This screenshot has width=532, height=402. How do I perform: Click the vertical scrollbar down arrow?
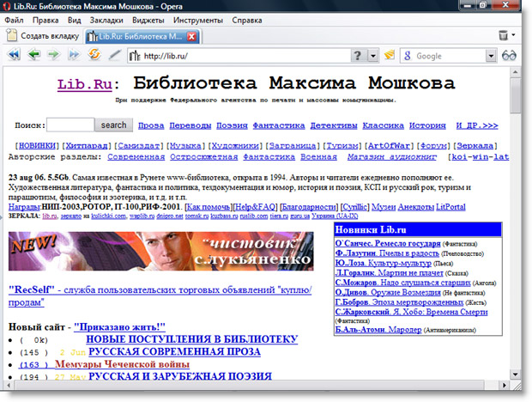tap(515, 375)
